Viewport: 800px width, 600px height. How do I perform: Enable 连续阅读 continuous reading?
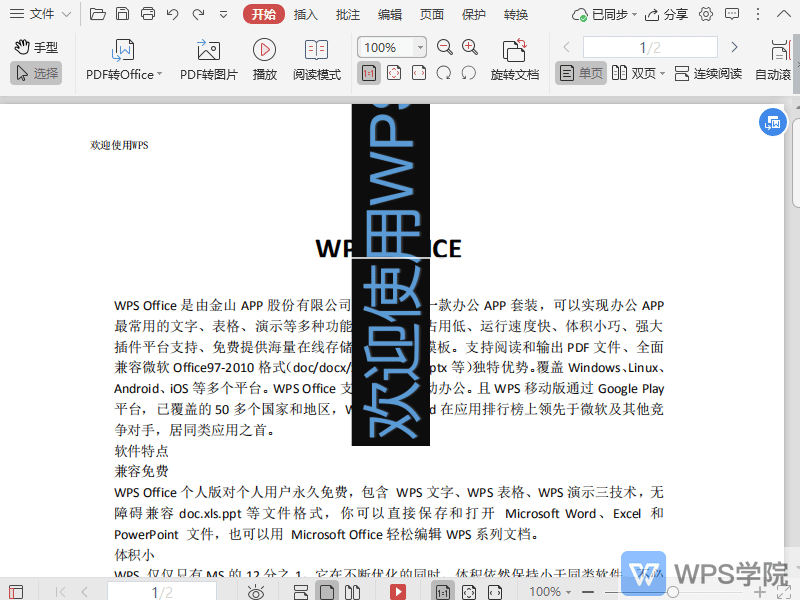click(x=708, y=73)
